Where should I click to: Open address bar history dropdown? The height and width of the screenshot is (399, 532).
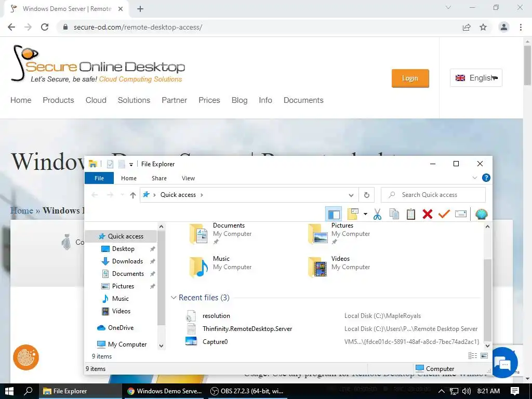pos(351,195)
